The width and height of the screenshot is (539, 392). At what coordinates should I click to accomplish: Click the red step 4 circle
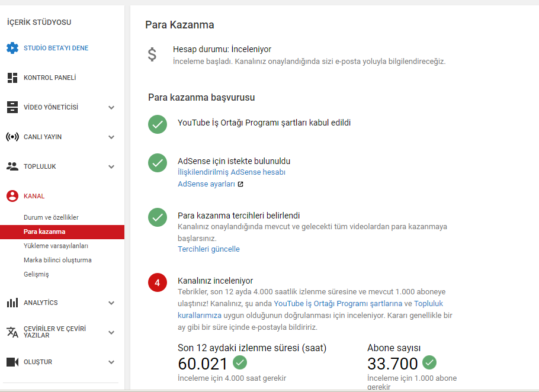click(158, 282)
